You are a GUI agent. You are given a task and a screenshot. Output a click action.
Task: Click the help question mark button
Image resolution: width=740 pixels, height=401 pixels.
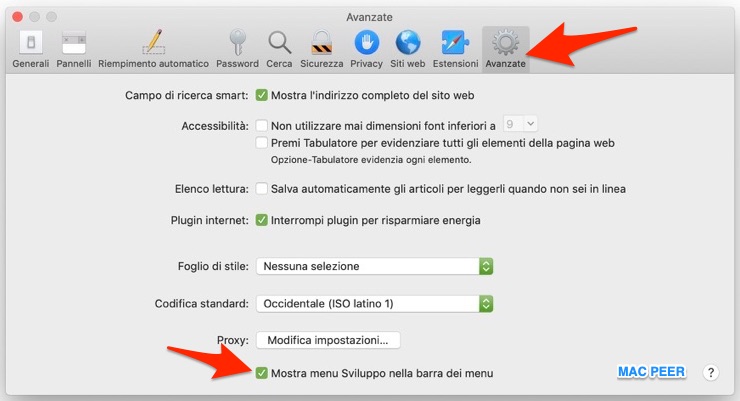click(x=711, y=372)
